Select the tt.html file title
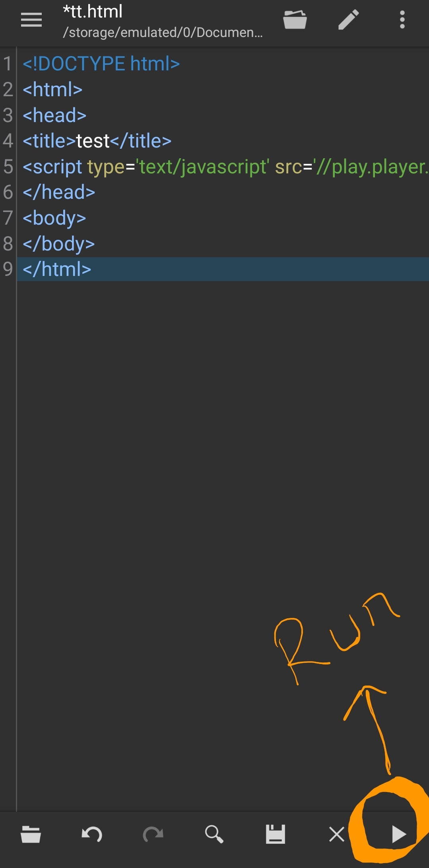 coord(93,12)
